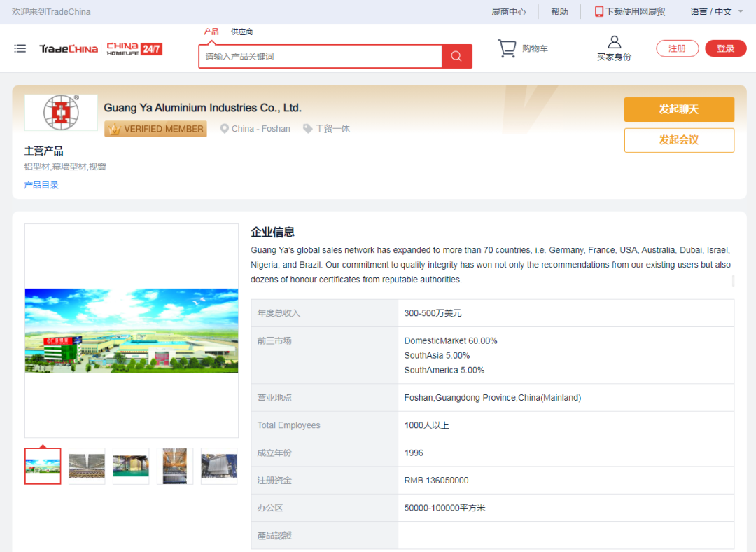Select the 产品 search tab
Screen dimensions: 756x552
click(x=211, y=32)
